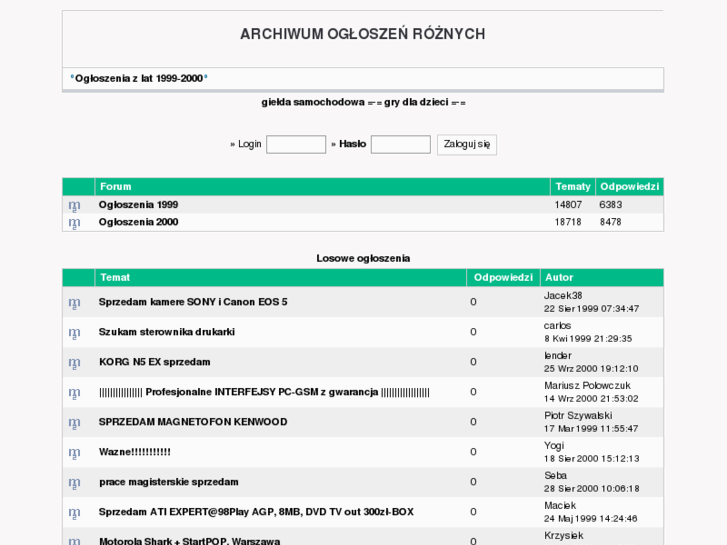Image resolution: width=727 pixels, height=545 pixels.
Task: Click date 14 Wrz 2000 21:53:02
Action: [x=591, y=398]
